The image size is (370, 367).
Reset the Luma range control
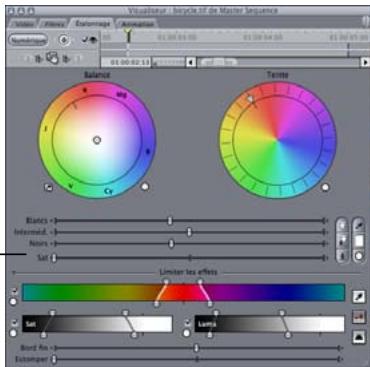coord(187,333)
